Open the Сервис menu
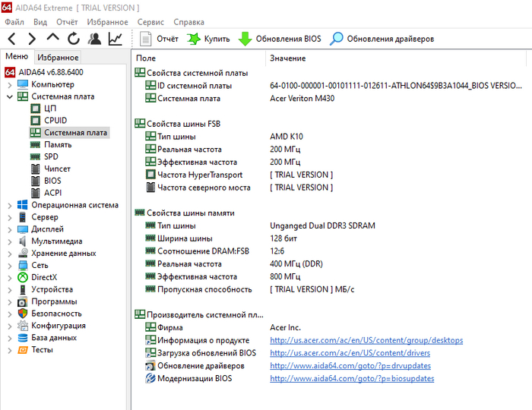 [x=150, y=22]
